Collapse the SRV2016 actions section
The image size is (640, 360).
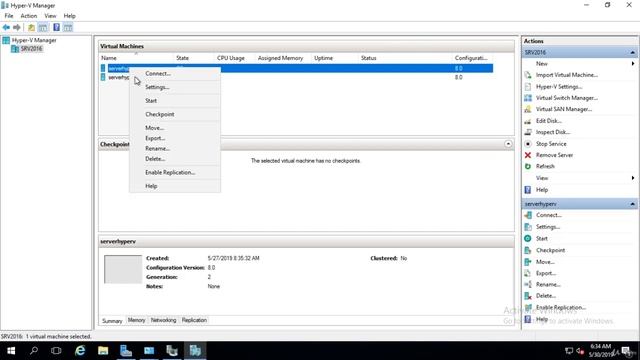point(632,53)
